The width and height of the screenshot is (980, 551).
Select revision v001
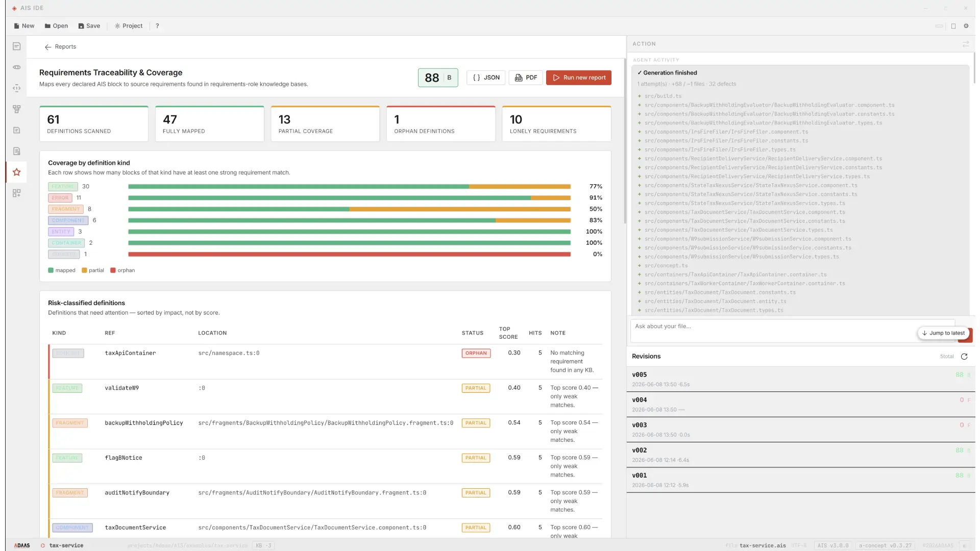801,480
